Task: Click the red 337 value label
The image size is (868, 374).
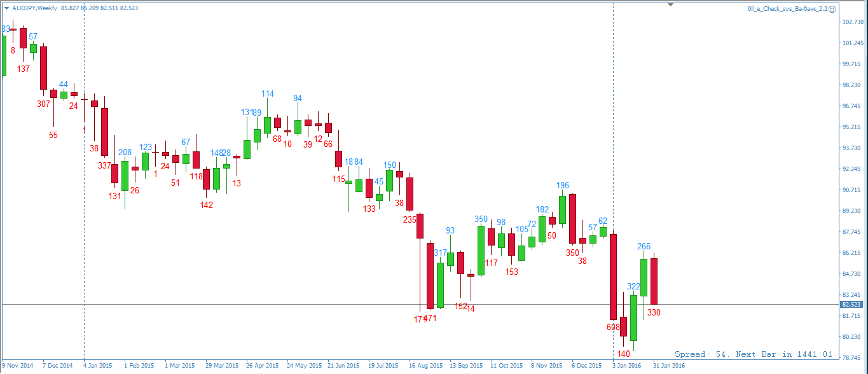Action: pyautogui.click(x=104, y=166)
